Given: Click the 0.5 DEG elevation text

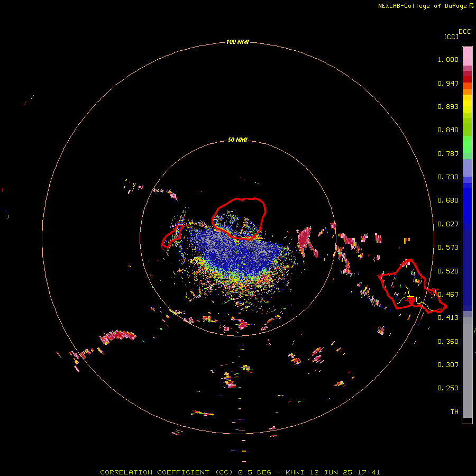Looking at the screenshot, I should pyautogui.click(x=255, y=472).
